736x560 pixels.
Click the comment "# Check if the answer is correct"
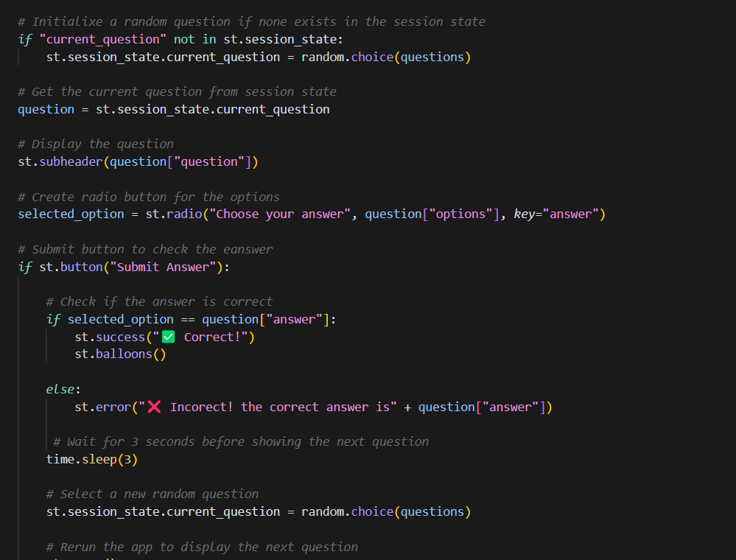(160, 301)
